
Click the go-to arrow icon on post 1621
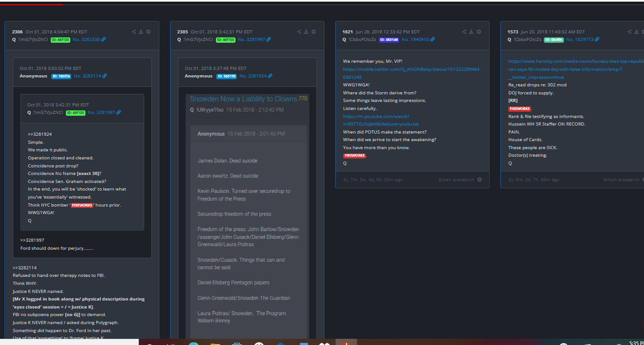(x=478, y=32)
